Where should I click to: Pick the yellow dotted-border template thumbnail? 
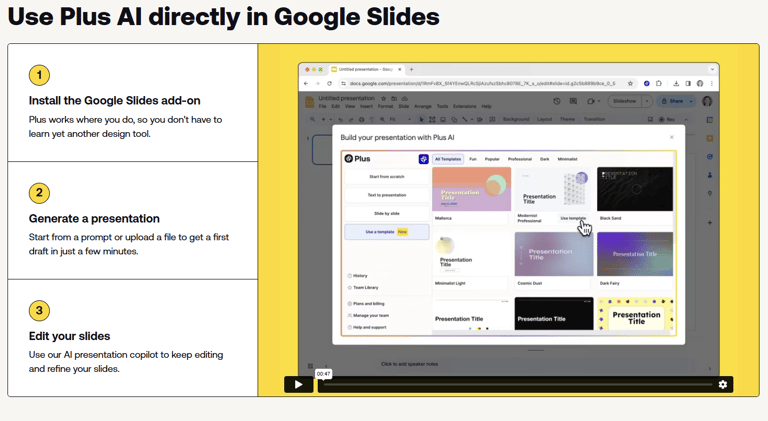tap(635, 314)
